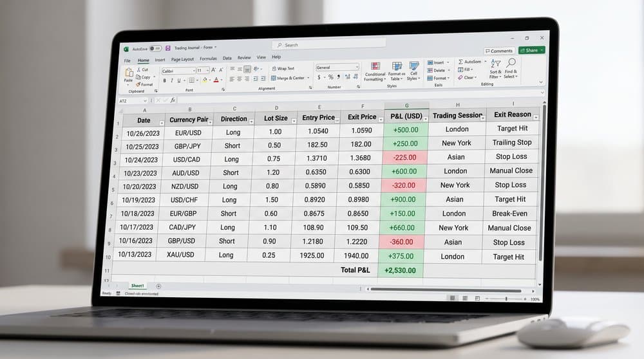Image resolution: width=644 pixels, height=359 pixels.
Task: Switch to the Review tab
Action: pyautogui.click(x=244, y=58)
